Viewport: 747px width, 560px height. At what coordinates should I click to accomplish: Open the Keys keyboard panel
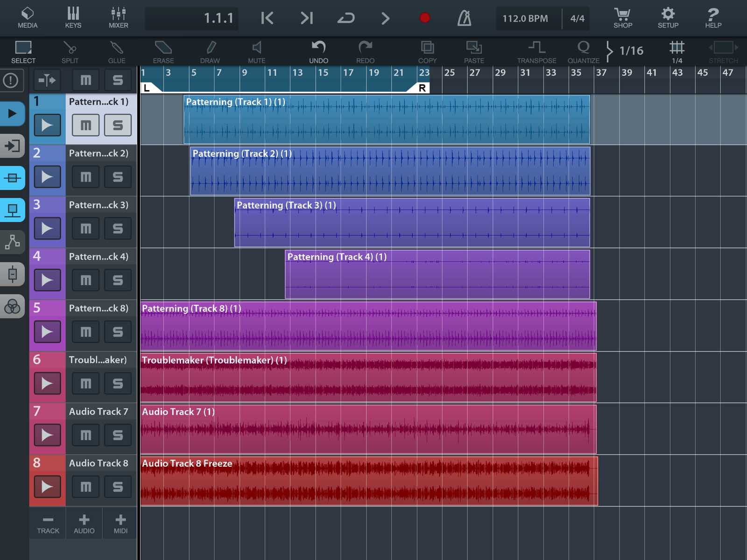pyautogui.click(x=73, y=18)
